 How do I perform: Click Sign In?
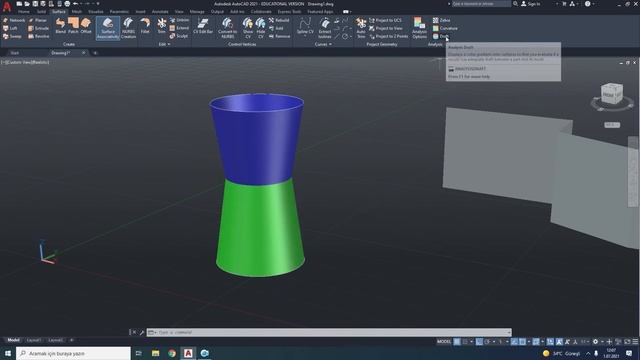[x=531, y=4]
